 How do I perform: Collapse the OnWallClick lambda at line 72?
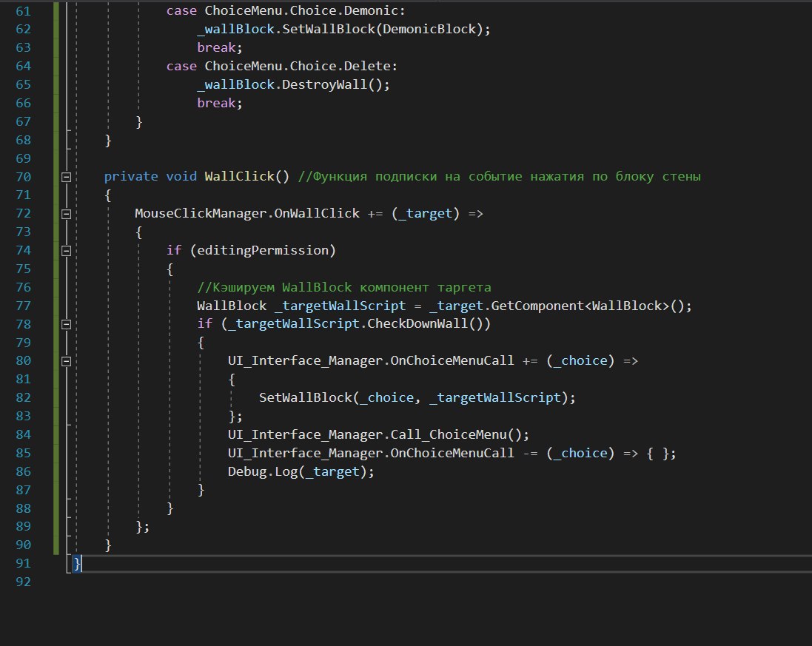click(67, 214)
